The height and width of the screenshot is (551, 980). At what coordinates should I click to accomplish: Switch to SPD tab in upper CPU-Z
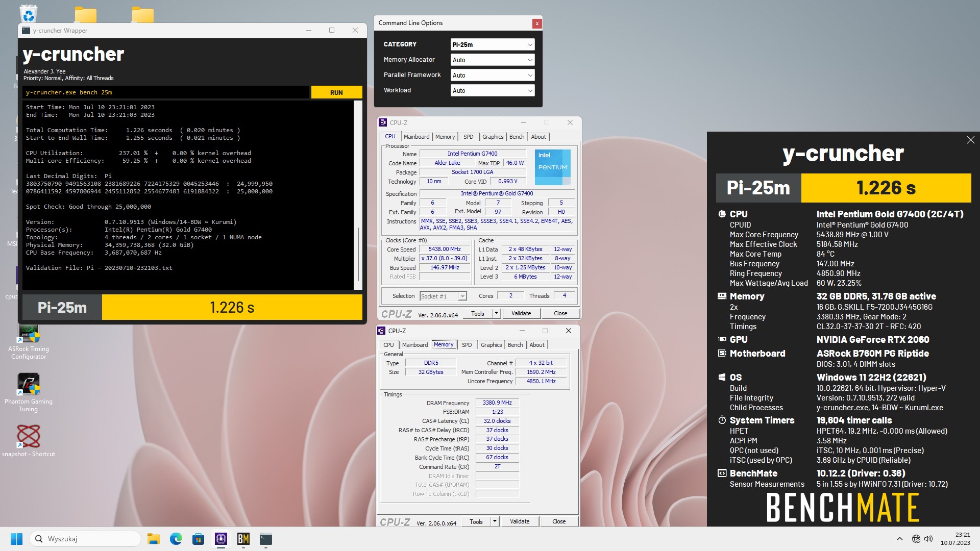tap(469, 137)
